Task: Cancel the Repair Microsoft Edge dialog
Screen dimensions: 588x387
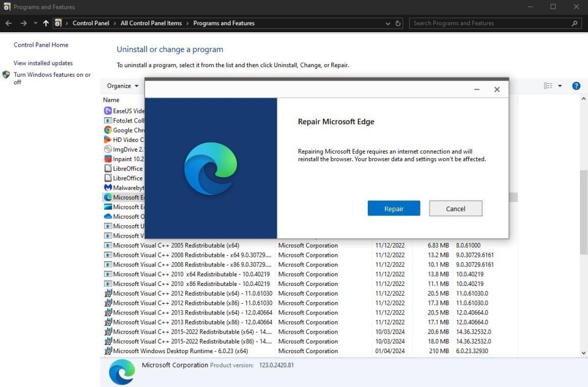Action: (x=455, y=209)
